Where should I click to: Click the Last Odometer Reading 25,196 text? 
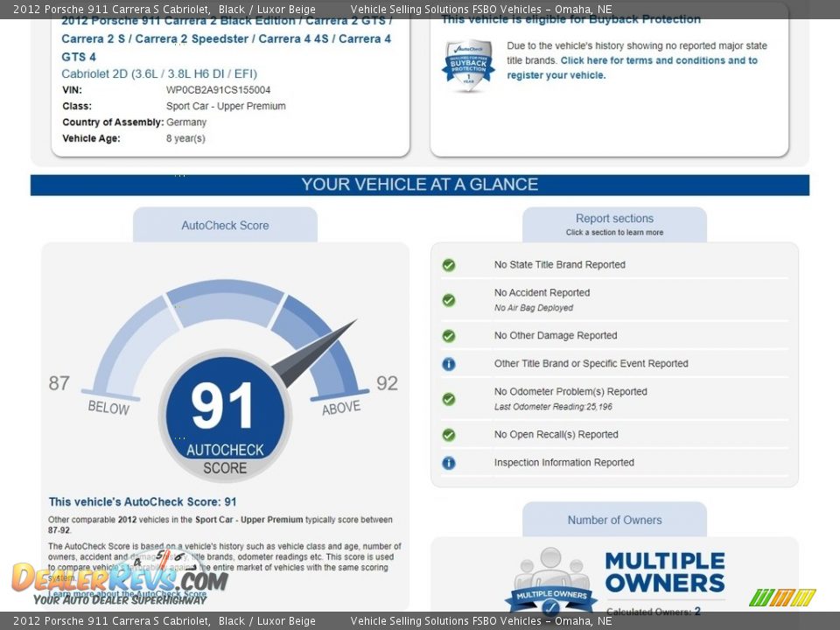point(553,407)
